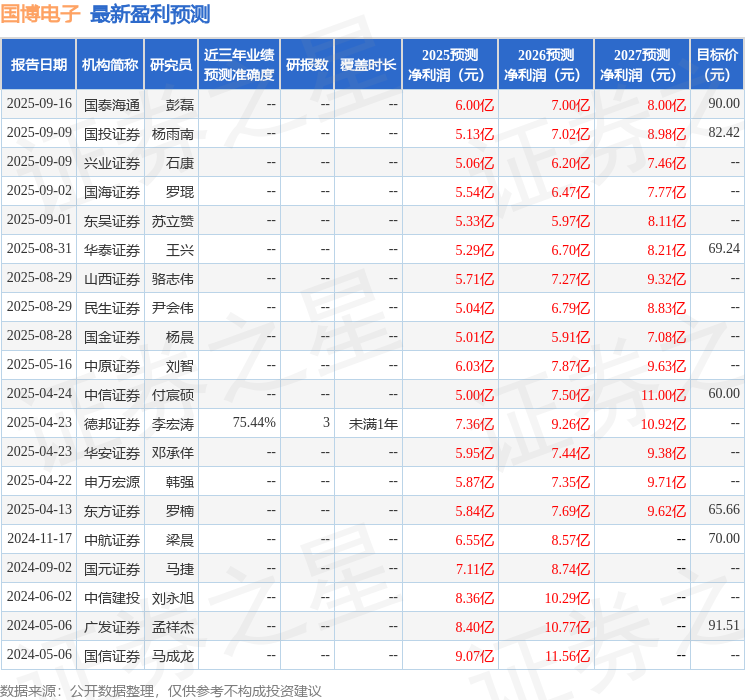The height and width of the screenshot is (700, 745).
Task: Select the 9.07亿 forecast in the last row
Action: tap(474, 656)
